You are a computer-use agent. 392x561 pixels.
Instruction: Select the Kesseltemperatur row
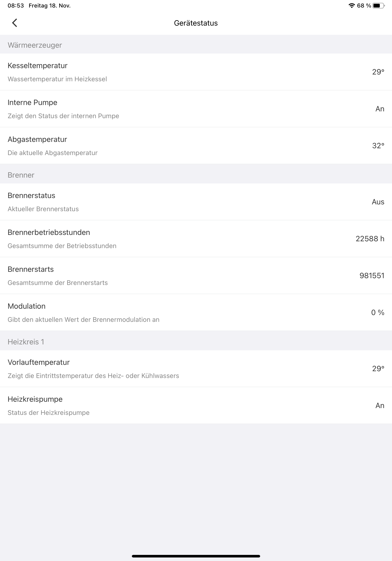pos(196,72)
